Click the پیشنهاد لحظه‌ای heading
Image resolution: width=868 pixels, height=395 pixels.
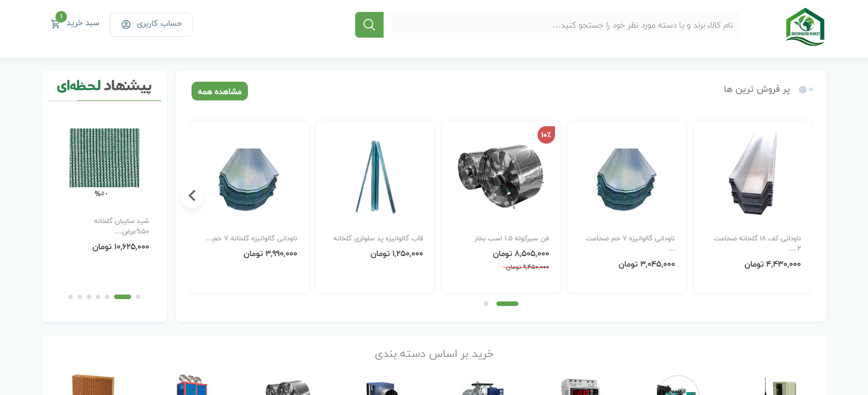pyautogui.click(x=104, y=86)
